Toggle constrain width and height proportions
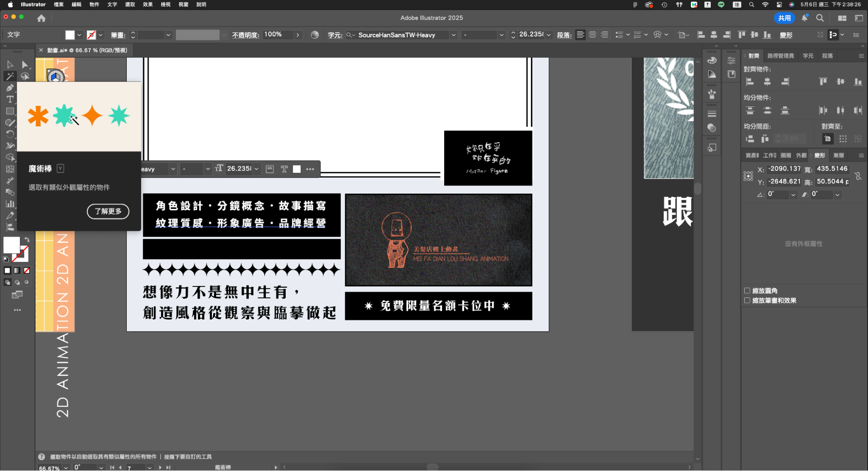Image resolution: width=868 pixels, height=471 pixels. [x=858, y=176]
